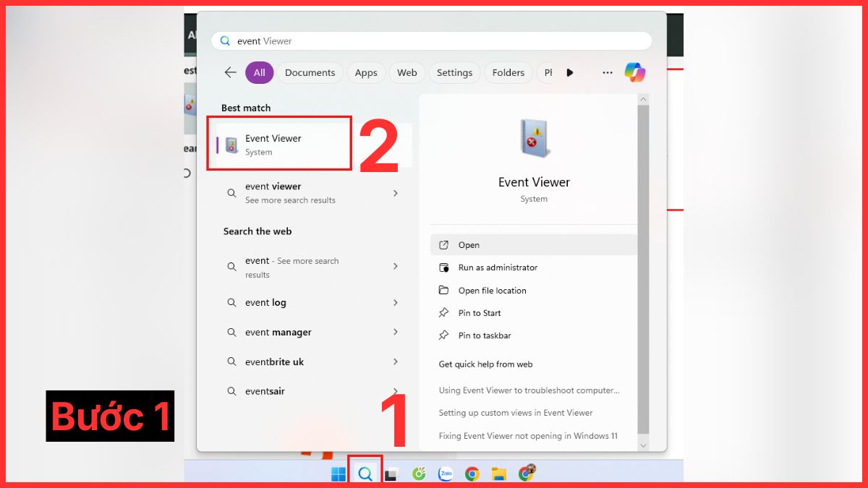Switch to the Web filter tab
The image size is (868, 488).
click(407, 72)
